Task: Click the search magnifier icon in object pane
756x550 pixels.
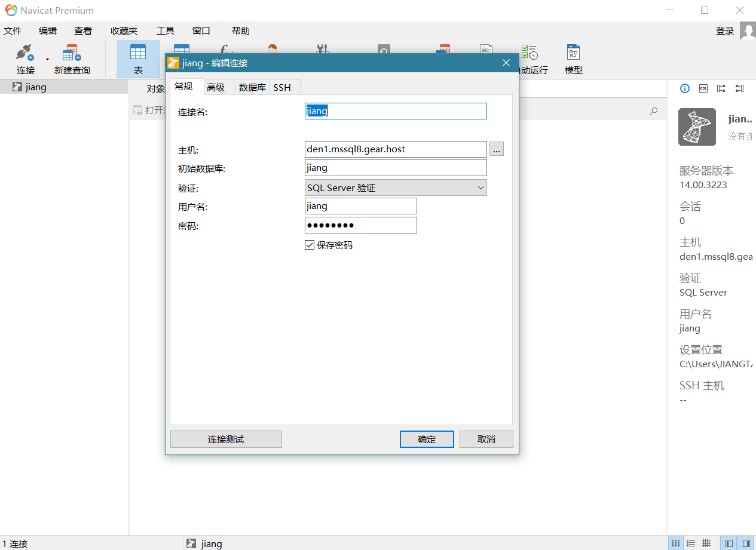Action: pos(654,110)
